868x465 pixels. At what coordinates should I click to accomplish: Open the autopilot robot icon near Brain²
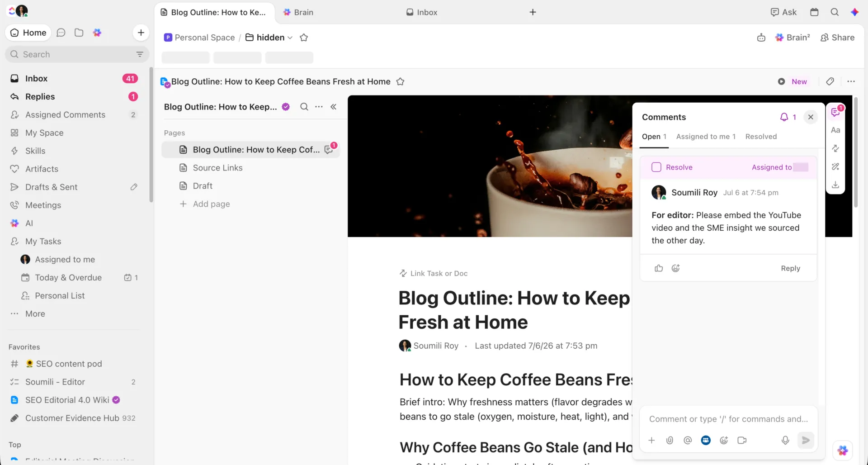tap(761, 38)
